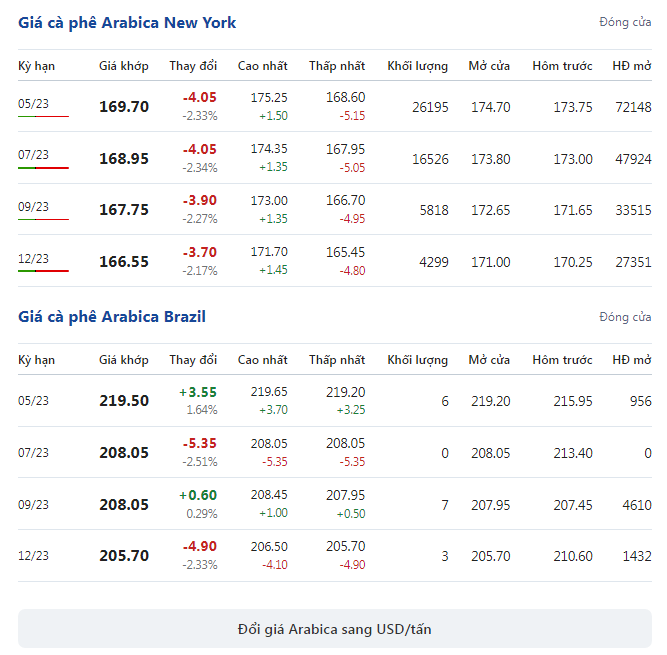Viewport: 667px width, 655px height.
Task: Select the Brazil 07/23 row term
Action: (33, 453)
